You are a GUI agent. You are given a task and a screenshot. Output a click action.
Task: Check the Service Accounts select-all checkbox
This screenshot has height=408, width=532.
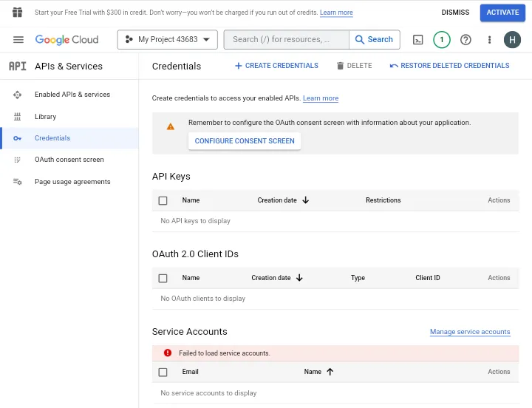click(163, 372)
